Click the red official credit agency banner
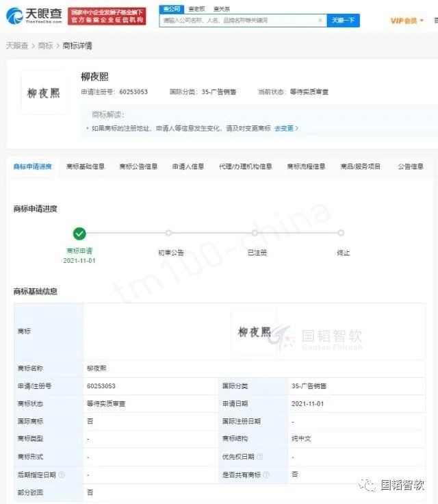Image resolution: width=438 pixels, height=504 pixels. point(107,16)
